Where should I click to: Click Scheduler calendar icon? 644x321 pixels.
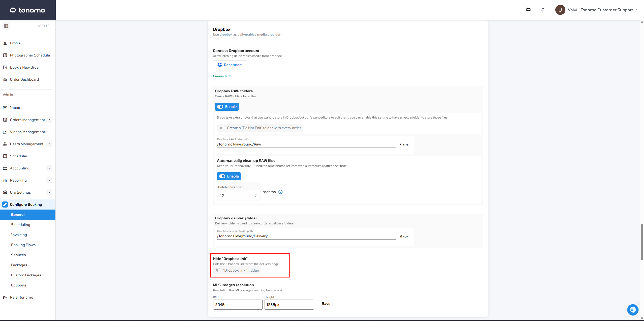5,156
